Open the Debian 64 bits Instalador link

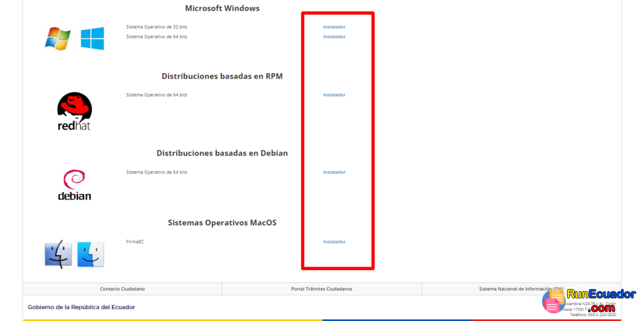[x=335, y=172]
